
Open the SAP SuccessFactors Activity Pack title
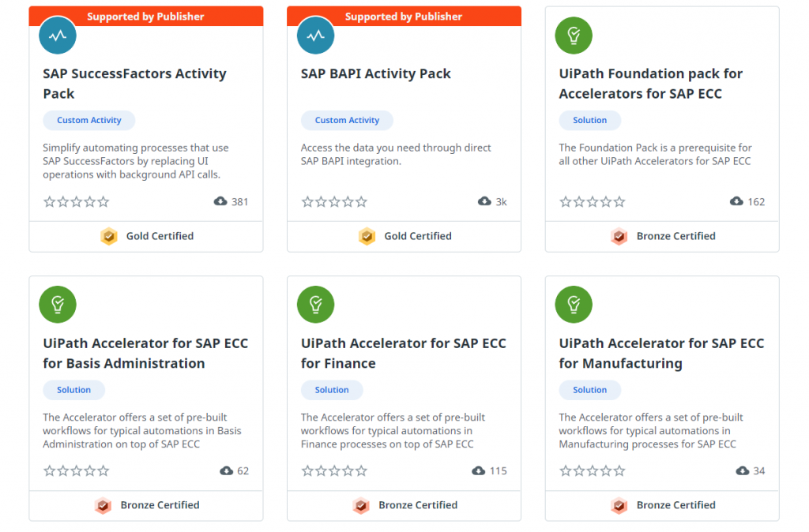[x=134, y=84]
